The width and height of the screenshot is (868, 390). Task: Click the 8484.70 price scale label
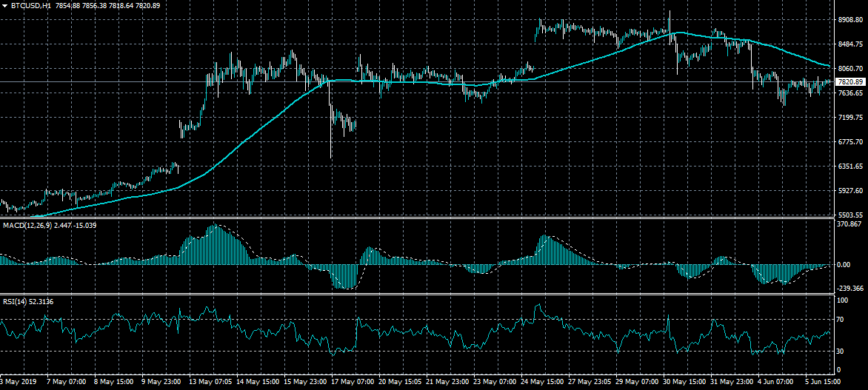click(850, 44)
